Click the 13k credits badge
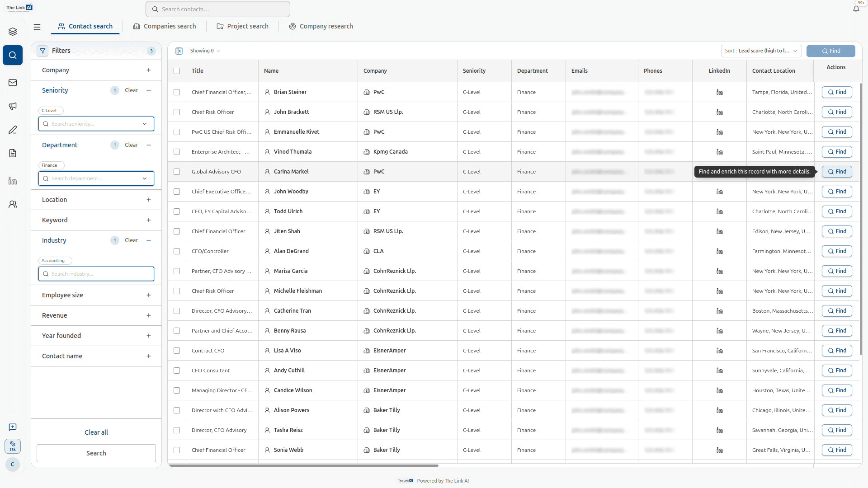The height and width of the screenshot is (488, 868). click(13, 446)
